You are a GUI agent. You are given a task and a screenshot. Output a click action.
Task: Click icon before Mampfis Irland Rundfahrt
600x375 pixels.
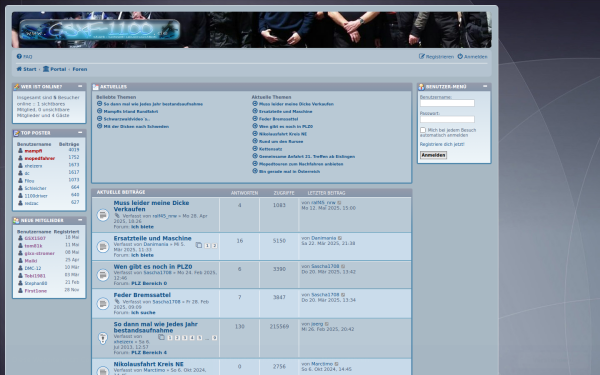point(99,111)
